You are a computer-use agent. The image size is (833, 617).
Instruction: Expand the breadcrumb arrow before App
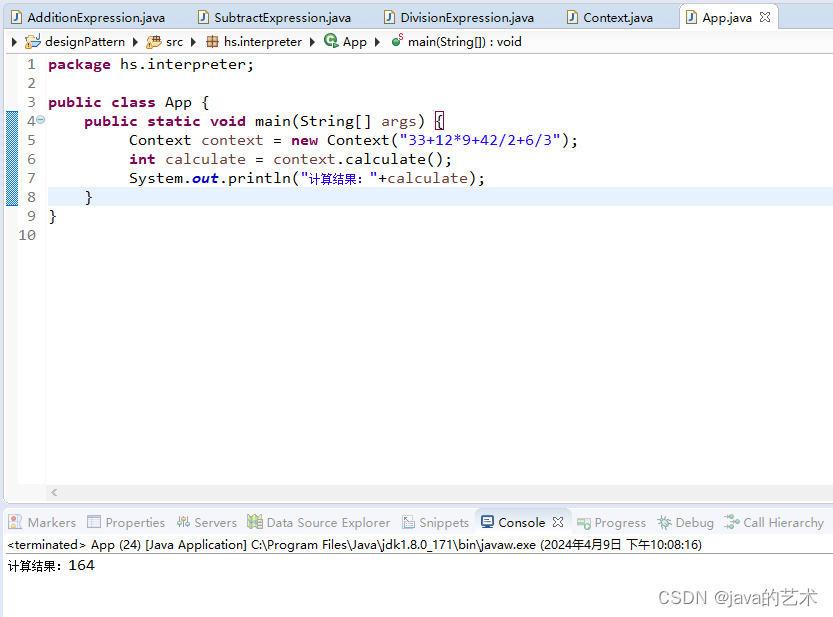(312, 41)
